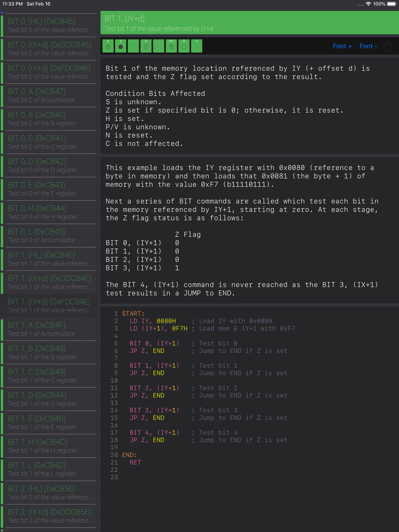Screen dimensions: 399x532
Task: Tap the clock showing 11:33 PM
Action: point(12,4)
